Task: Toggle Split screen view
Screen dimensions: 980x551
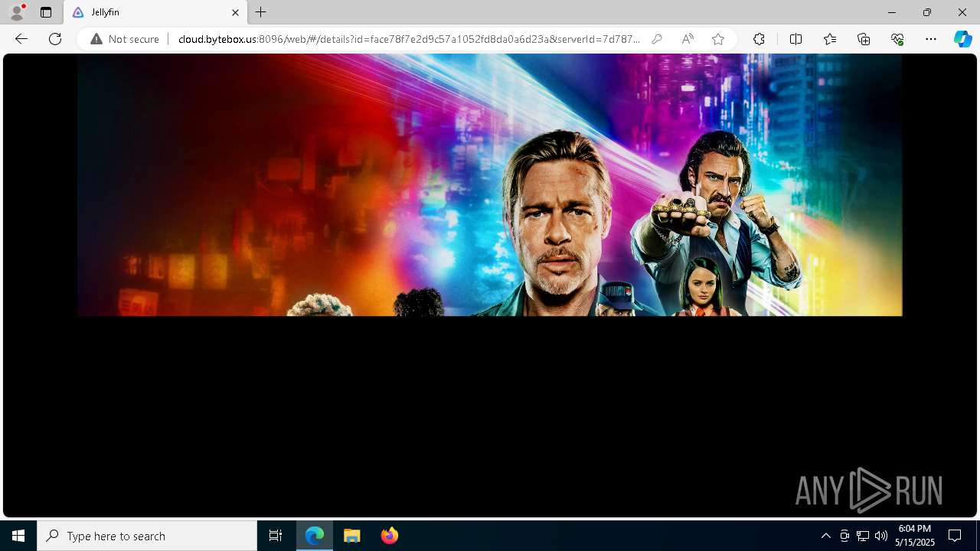Action: [795, 39]
